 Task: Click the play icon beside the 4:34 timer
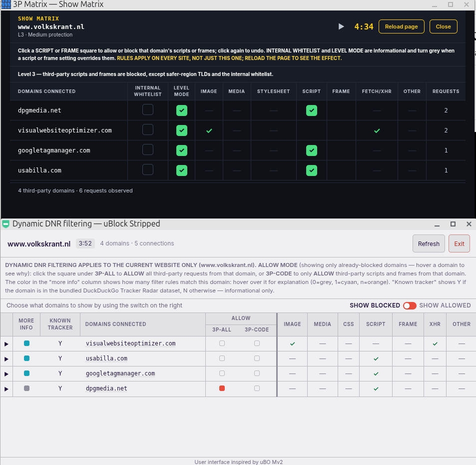click(341, 26)
